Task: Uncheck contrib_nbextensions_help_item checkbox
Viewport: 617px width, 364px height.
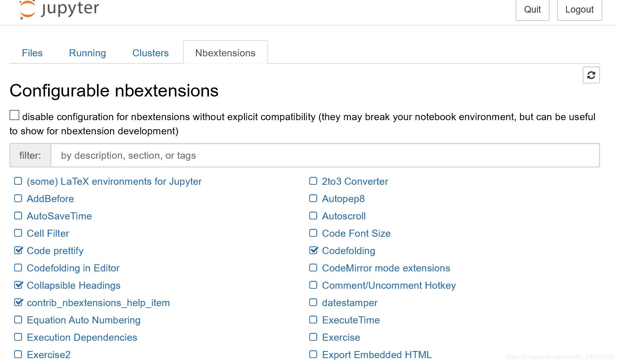Action: (x=18, y=303)
